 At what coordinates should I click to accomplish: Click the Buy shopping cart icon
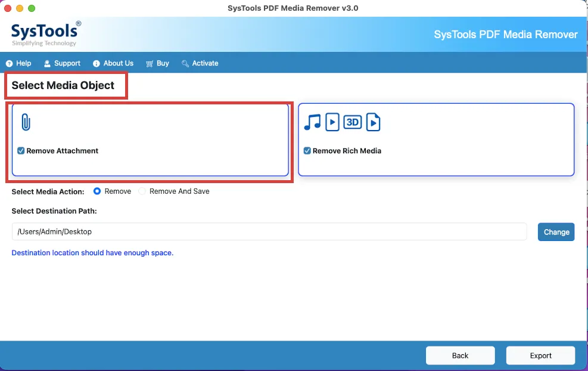(150, 63)
